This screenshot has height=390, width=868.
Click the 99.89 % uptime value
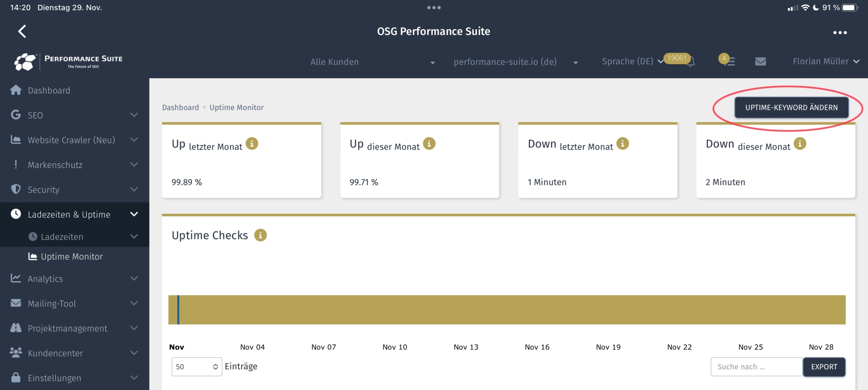tap(186, 182)
